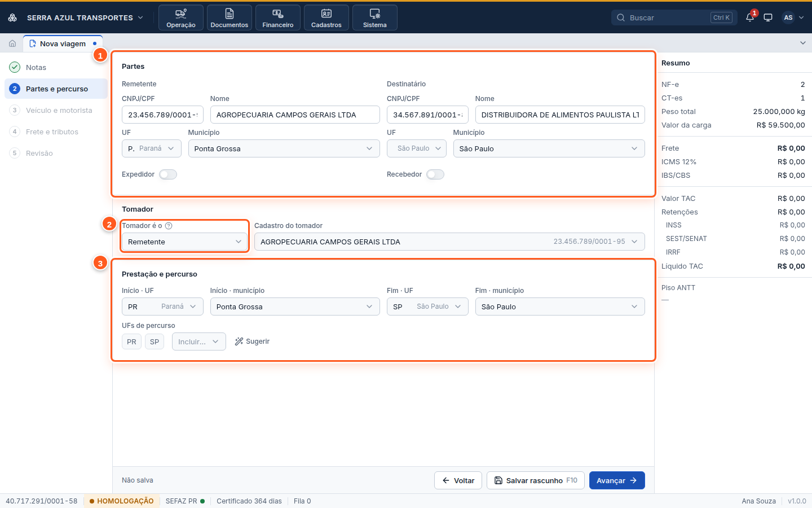Viewport: 812px width, 508px height.
Task: Open Remetente UF Paraná dropdown
Action: click(152, 148)
